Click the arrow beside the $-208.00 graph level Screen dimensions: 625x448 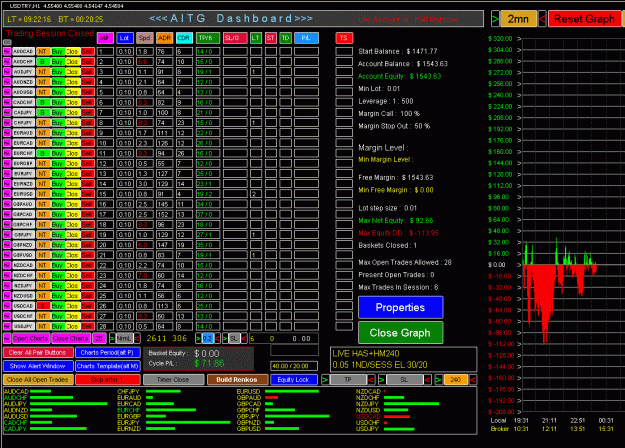(519, 412)
